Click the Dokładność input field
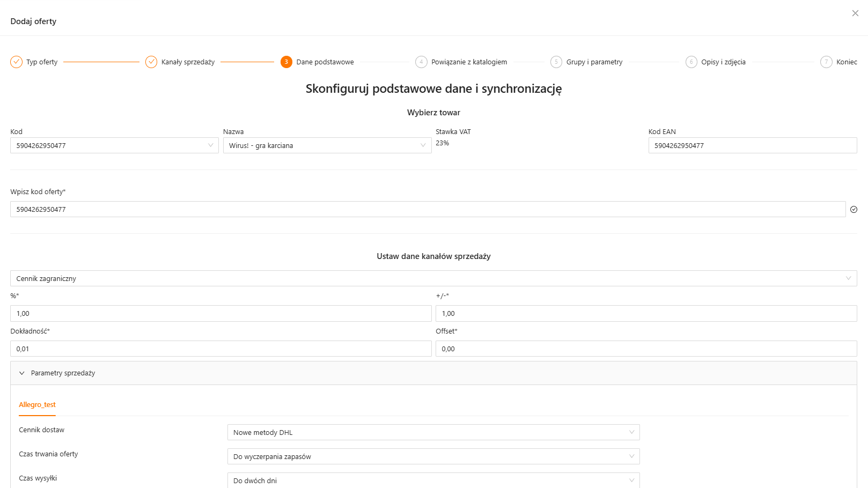The width and height of the screenshot is (868, 488). (221, 349)
